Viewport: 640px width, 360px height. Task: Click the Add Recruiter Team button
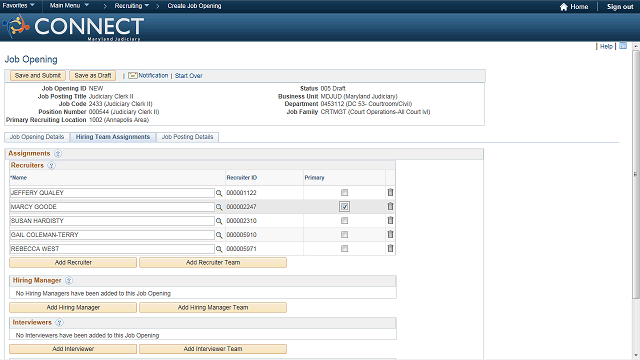(x=213, y=262)
